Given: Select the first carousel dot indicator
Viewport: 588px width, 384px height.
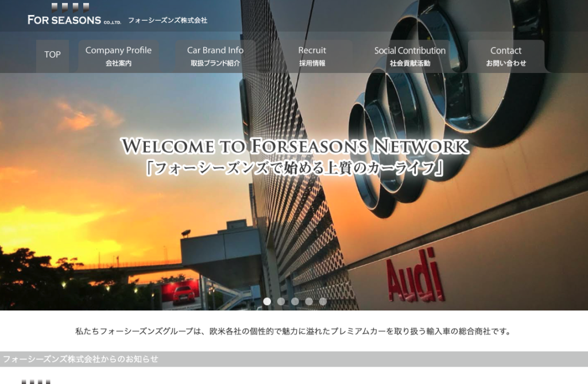Looking at the screenshot, I should tap(267, 301).
